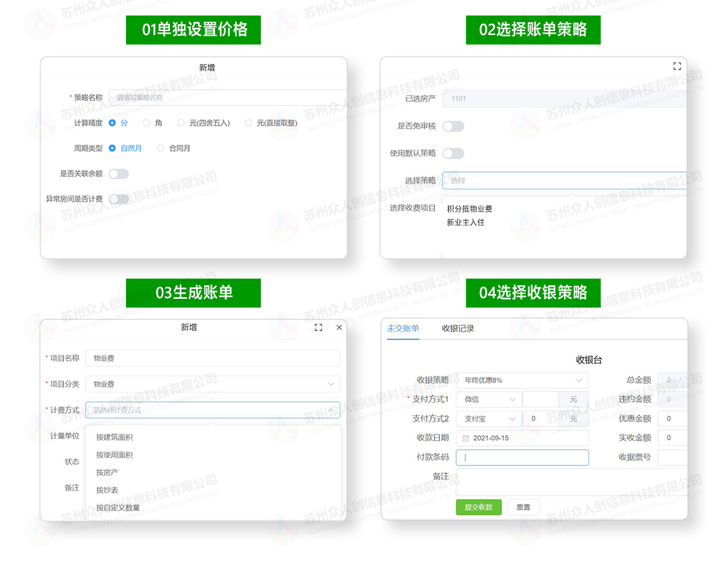Image resolution: width=728 pixels, height=570 pixels.
Task: Click the 提交收款 button
Action: click(479, 507)
